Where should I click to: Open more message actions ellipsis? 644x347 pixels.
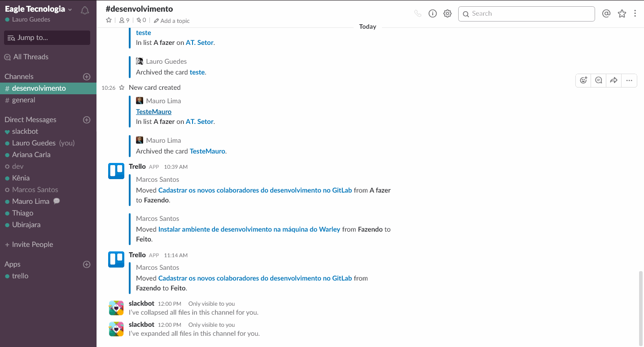[629, 80]
